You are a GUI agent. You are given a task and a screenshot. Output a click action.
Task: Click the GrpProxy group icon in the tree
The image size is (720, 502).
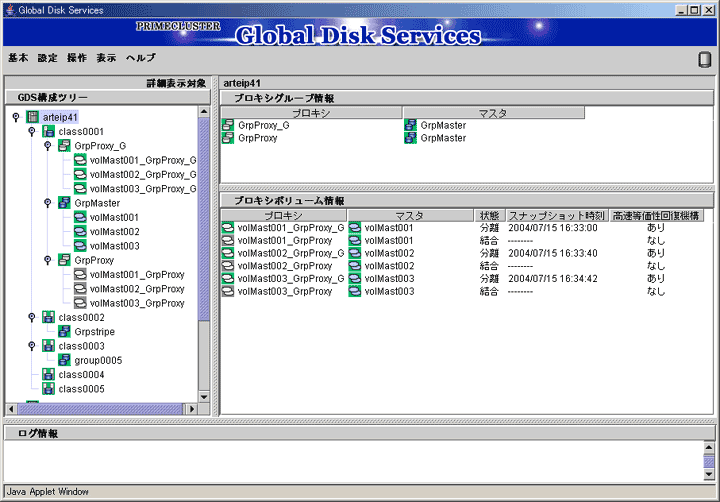click(64, 260)
